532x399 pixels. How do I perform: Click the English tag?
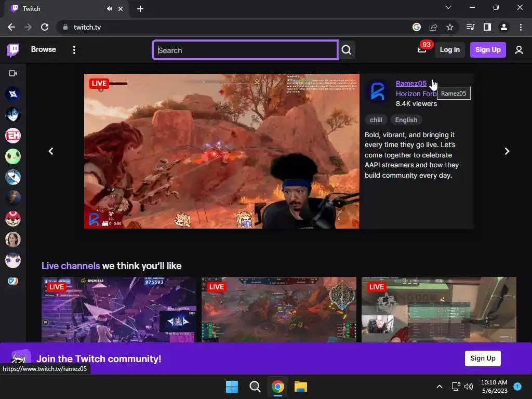[406, 120]
